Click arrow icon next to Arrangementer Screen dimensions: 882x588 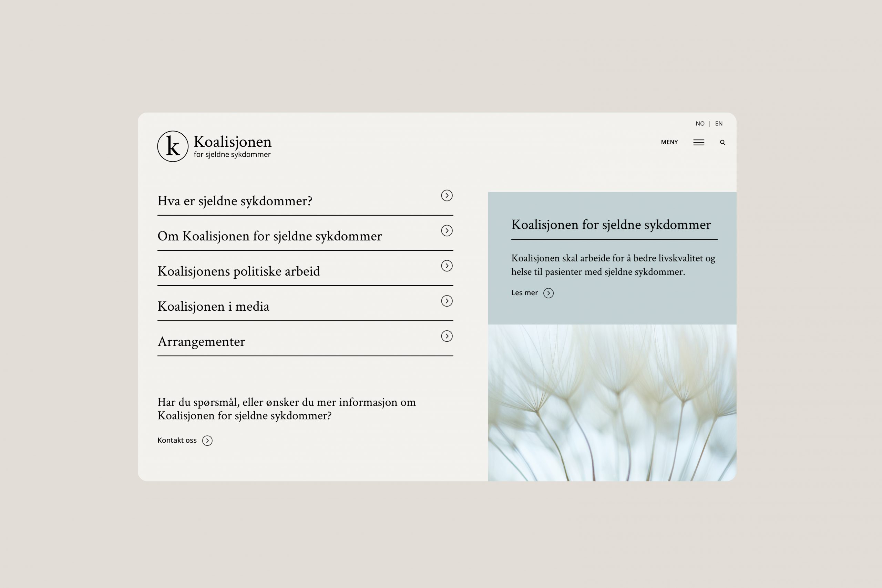[x=447, y=336]
